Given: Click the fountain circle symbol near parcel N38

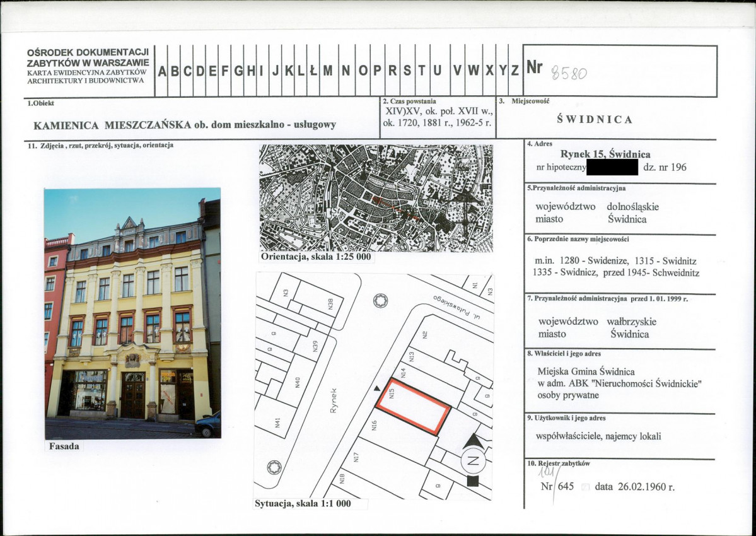Looking at the screenshot, I should pyautogui.click(x=381, y=301).
